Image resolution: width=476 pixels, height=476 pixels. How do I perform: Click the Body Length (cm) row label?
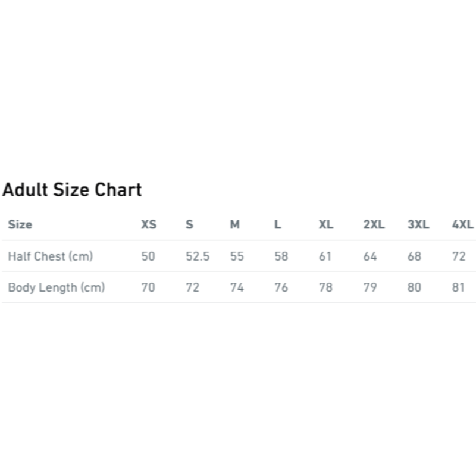[57, 287]
